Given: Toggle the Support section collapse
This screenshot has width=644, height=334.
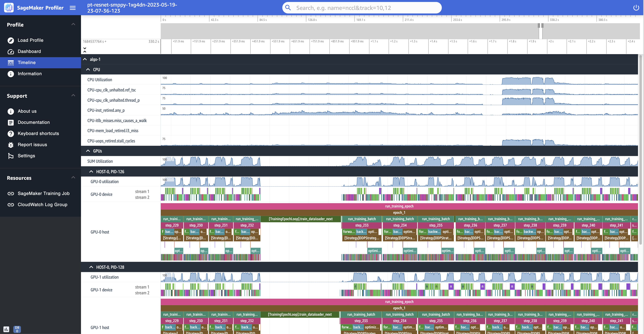Looking at the screenshot, I should 72,95.
